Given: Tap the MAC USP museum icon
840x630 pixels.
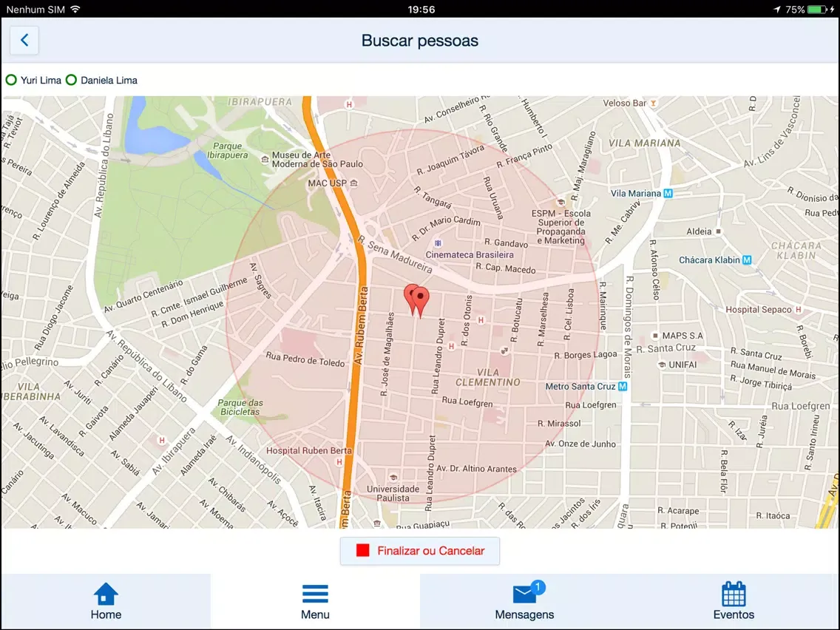Looking at the screenshot, I should 353,183.
